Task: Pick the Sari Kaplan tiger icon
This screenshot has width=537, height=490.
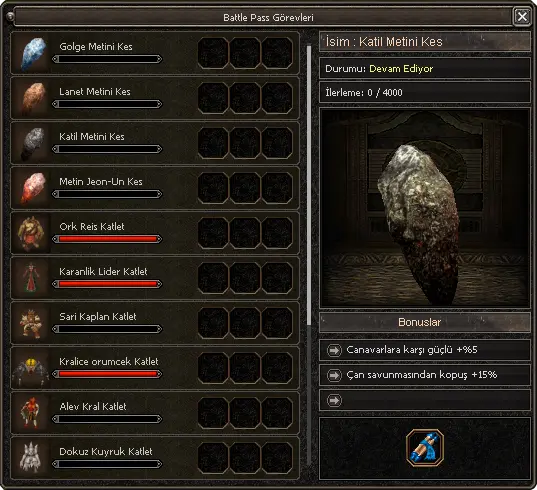Action: (31, 323)
